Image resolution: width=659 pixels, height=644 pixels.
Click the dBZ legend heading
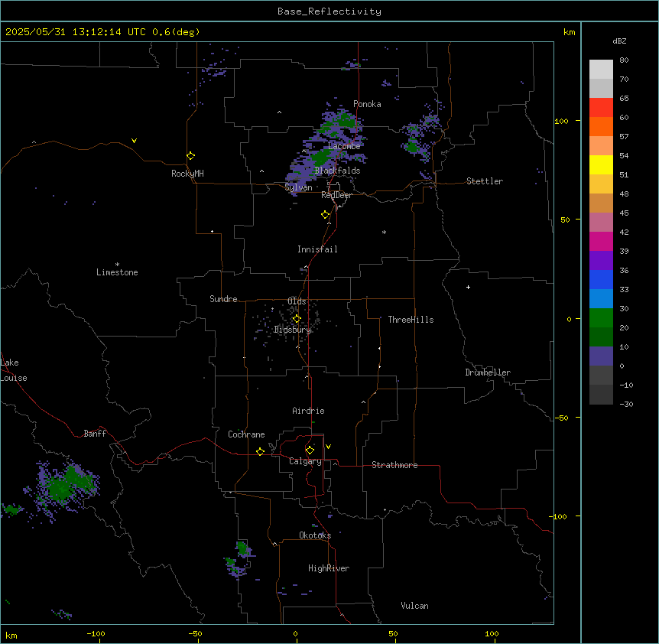(x=619, y=41)
